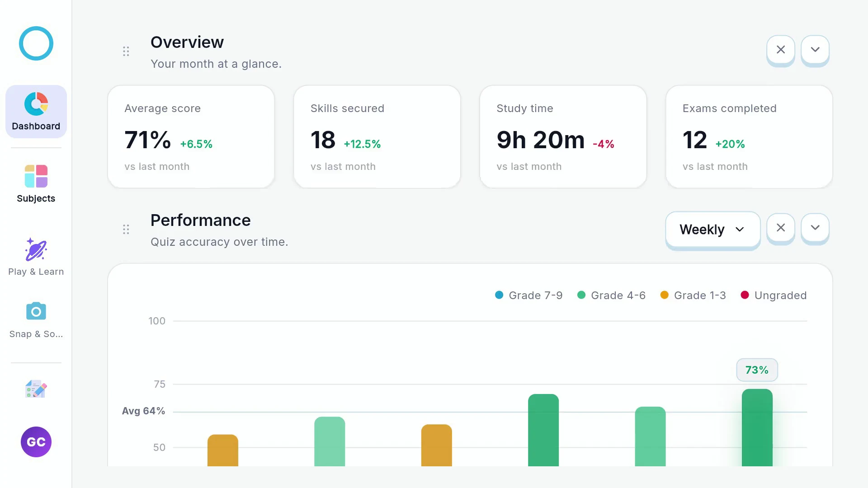The width and height of the screenshot is (868, 488).
Task: Click the +12.5% skills change
Action: pos(362,144)
